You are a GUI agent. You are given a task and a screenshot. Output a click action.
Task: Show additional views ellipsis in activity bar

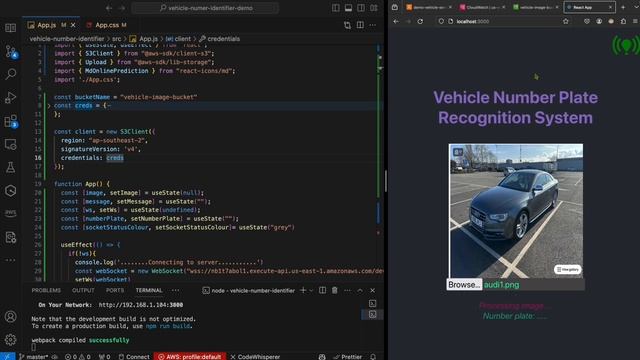(11, 260)
